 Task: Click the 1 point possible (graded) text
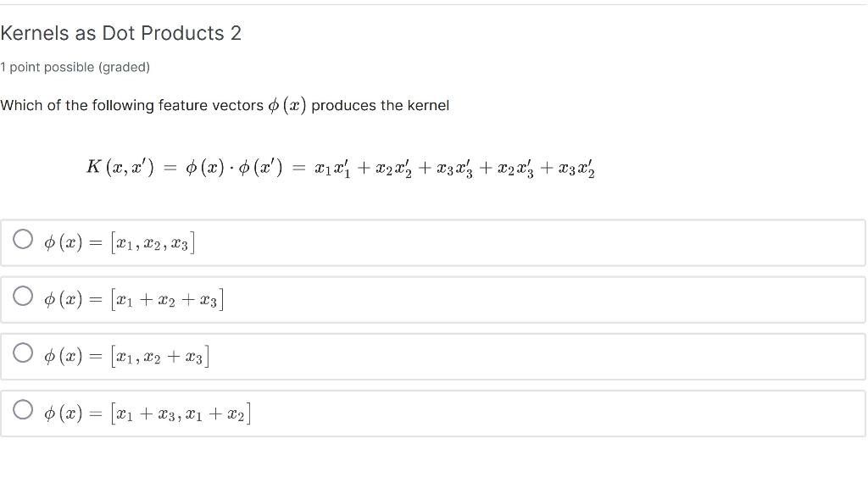(75, 67)
